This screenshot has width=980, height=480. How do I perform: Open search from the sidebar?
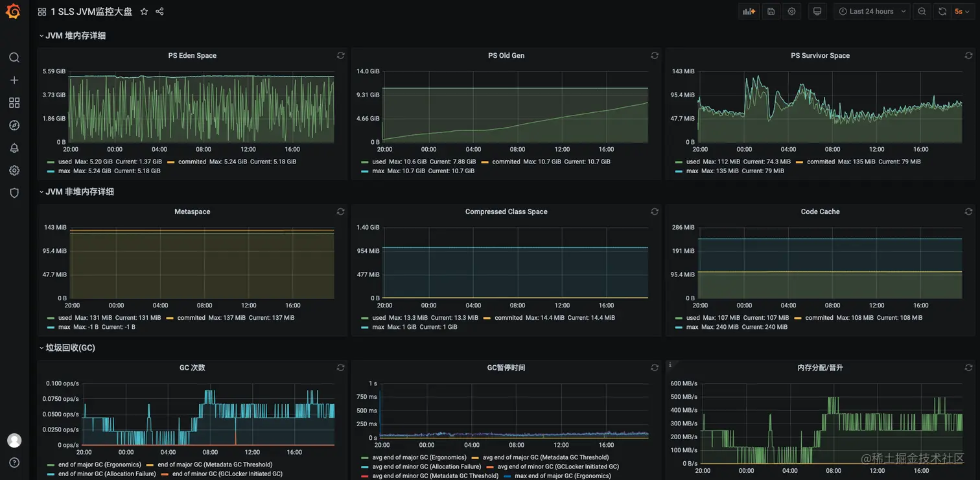pos(14,58)
